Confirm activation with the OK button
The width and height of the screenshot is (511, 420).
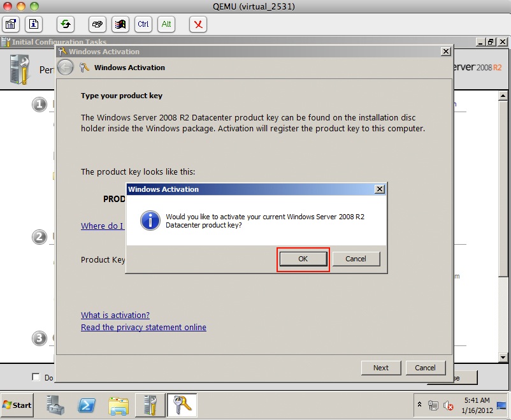pos(303,259)
